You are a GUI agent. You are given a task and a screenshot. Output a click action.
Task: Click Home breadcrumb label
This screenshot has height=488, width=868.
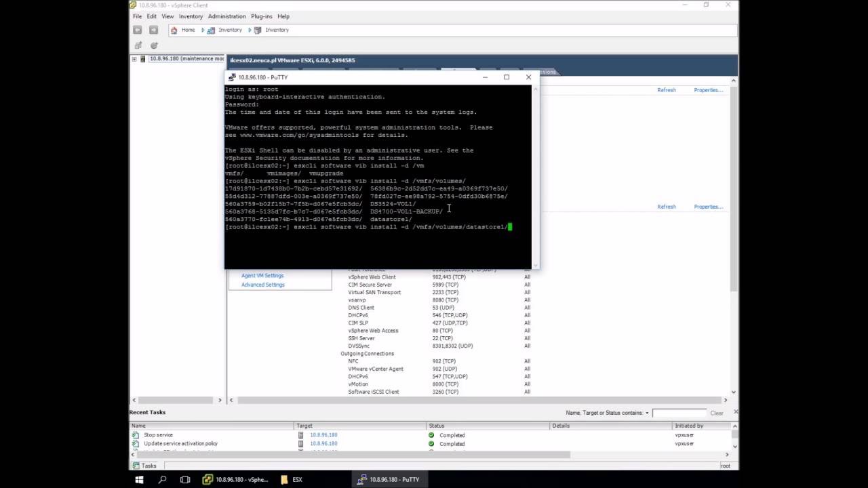(189, 30)
